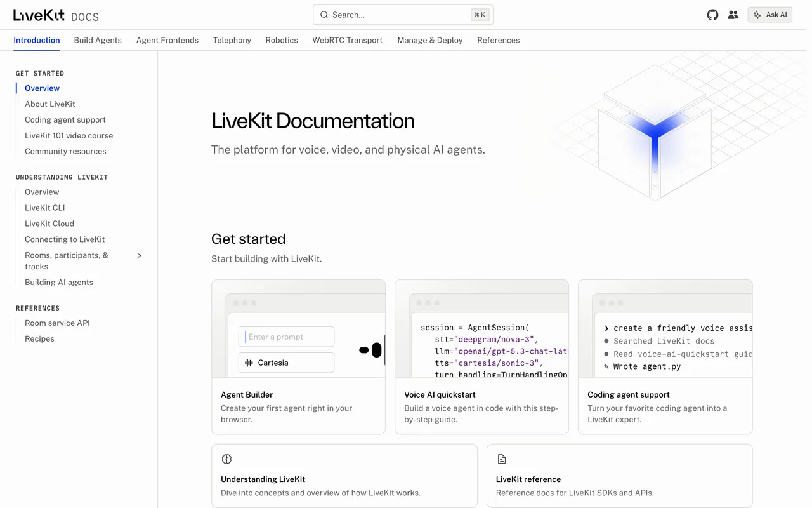Click the brain icon on Understanding LiveKit card
Screen dimensions: 812x508
pyautogui.click(x=226, y=459)
